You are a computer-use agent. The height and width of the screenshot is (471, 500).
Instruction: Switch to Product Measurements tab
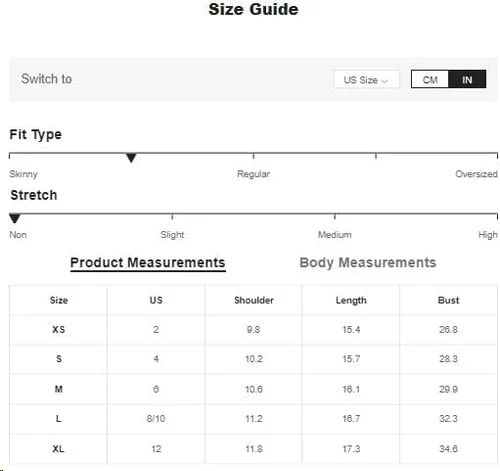[x=148, y=263]
